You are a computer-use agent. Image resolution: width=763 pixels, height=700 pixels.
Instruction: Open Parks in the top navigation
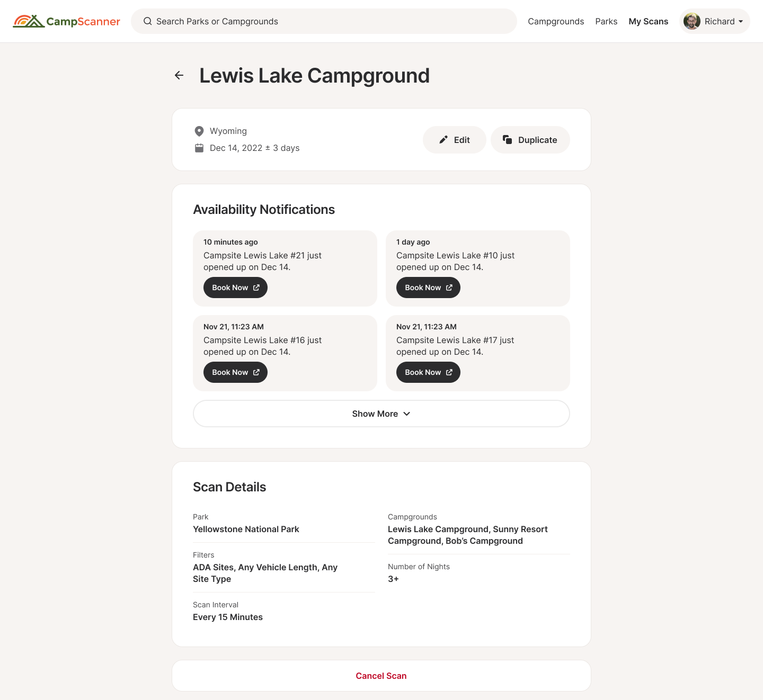tap(606, 21)
